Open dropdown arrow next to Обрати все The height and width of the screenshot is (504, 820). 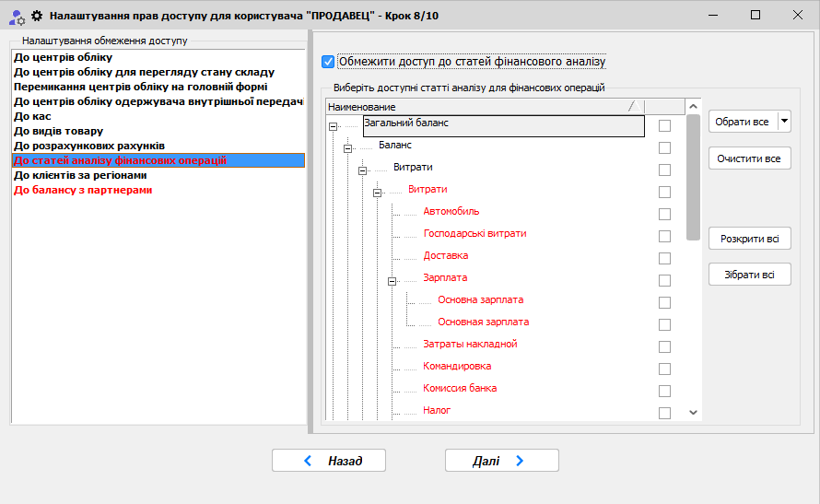[783, 122]
